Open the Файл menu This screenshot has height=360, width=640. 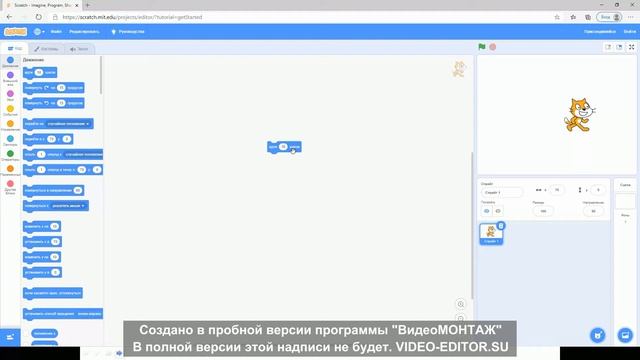tap(56, 31)
